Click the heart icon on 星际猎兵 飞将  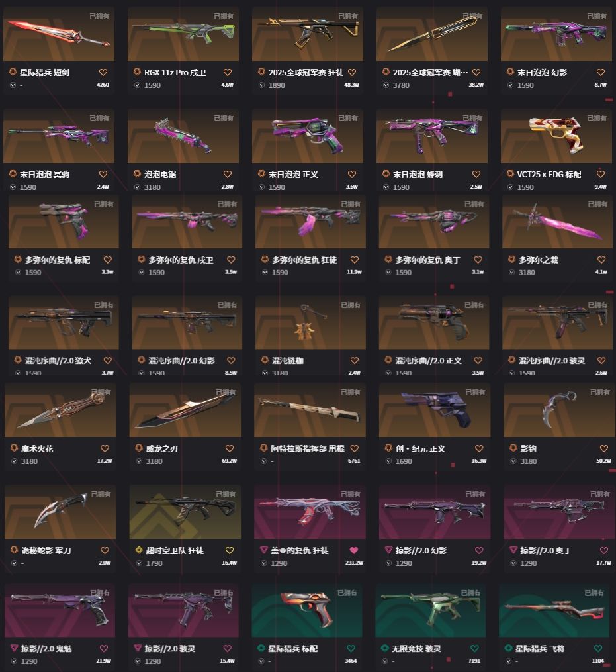[x=598, y=648]
